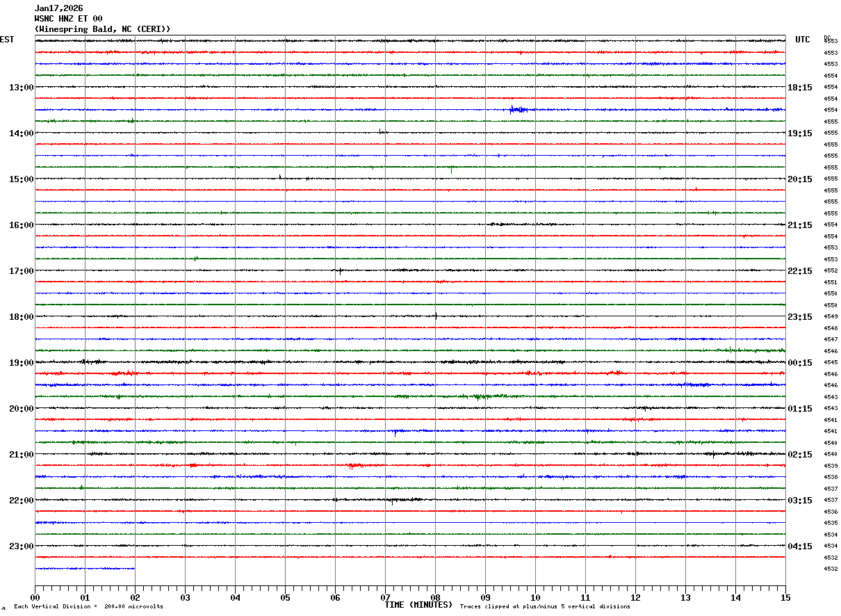Click the 11 minute tick label

(x=585, y=598)
